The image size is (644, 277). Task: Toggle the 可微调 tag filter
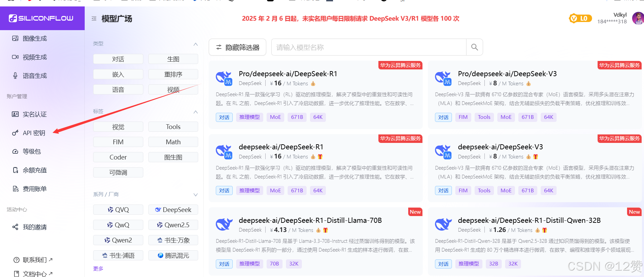pos(118,172)
